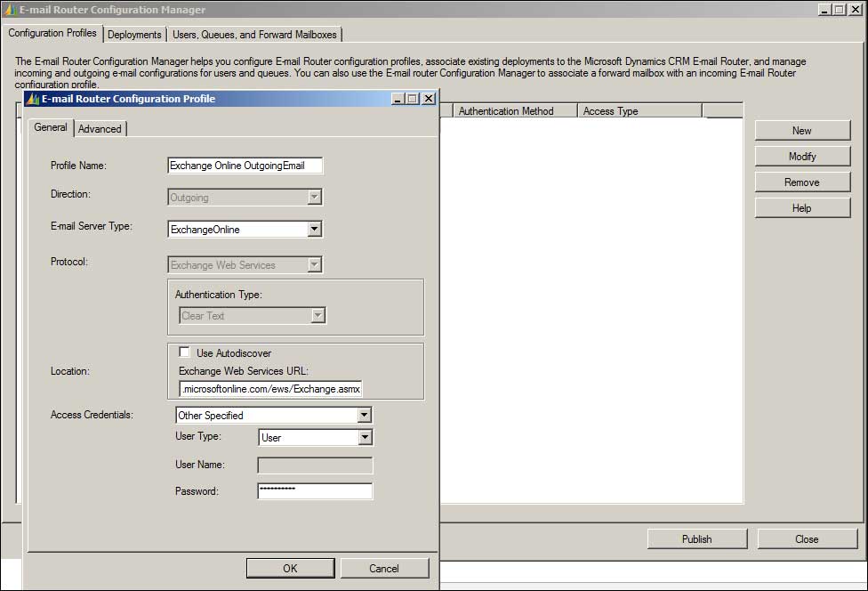Select the General tab

[x=51, y=128]
